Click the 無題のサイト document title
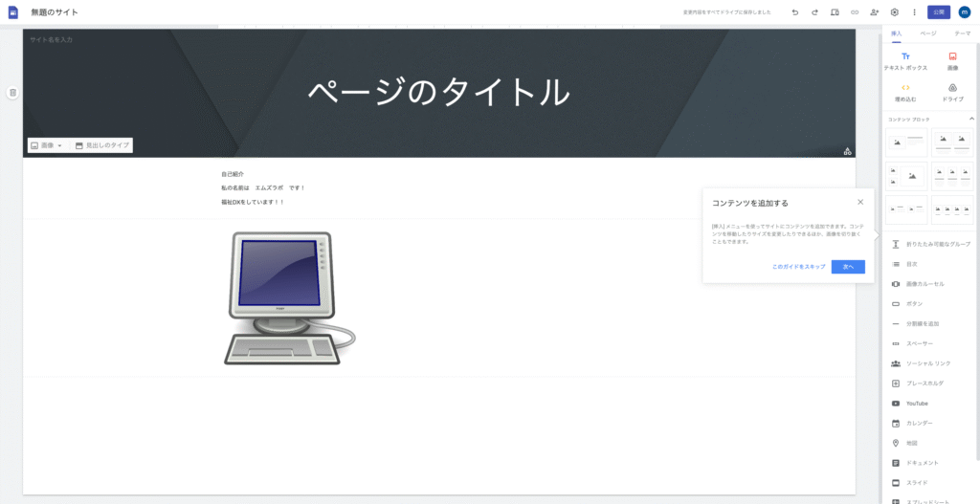This screenshot has width=980, height=504. [x=55, y=12]
